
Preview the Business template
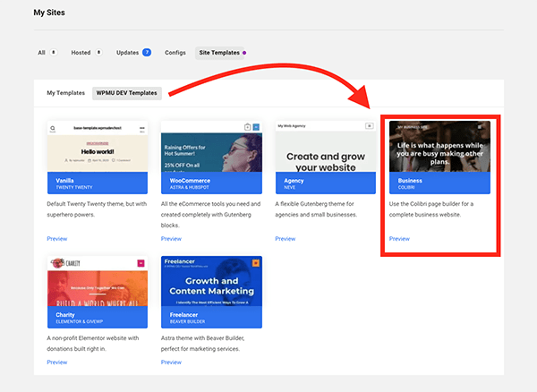coord(399,239)
